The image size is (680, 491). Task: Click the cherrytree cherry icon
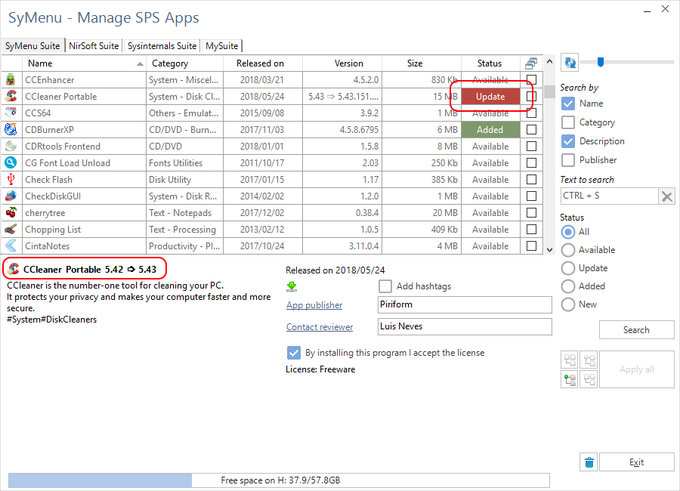(11, 213)
